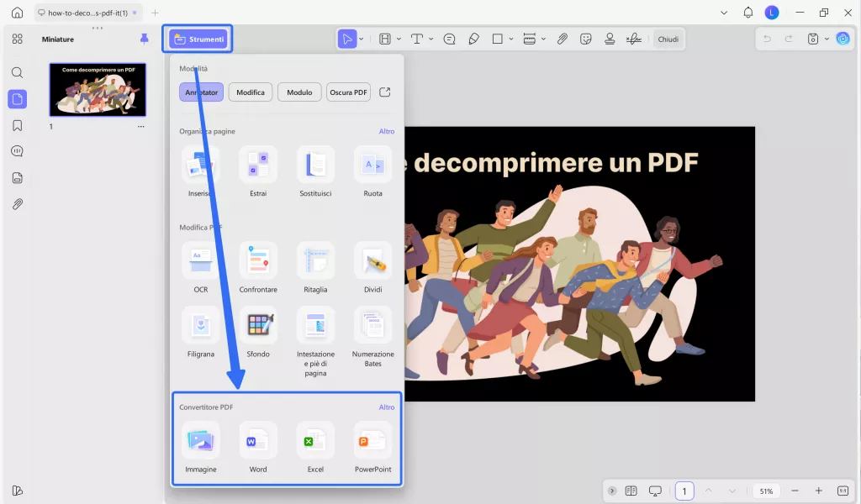861x504 pixels.
Task: Start presentation mode icon
Action: click(x=655, y=491)
